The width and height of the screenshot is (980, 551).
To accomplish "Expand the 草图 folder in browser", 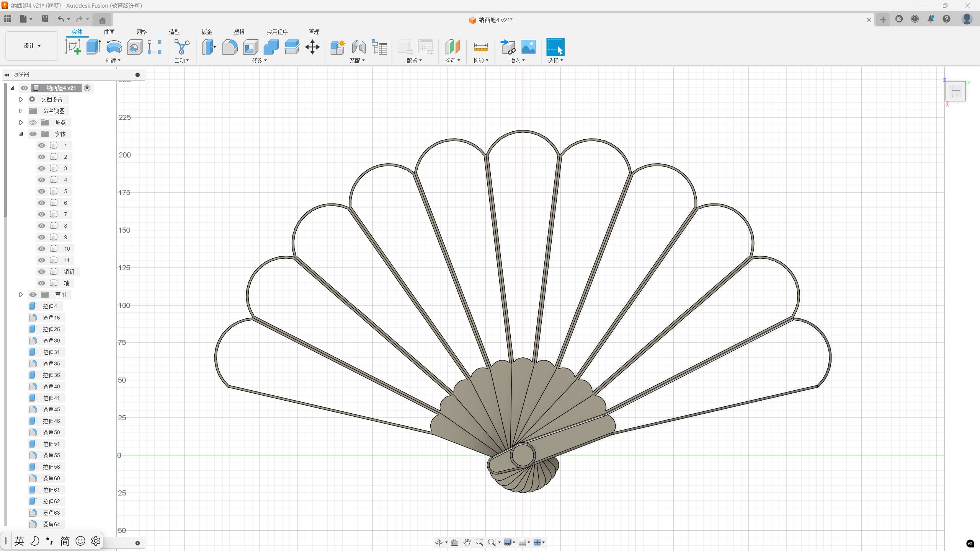I will pos(21,295).
